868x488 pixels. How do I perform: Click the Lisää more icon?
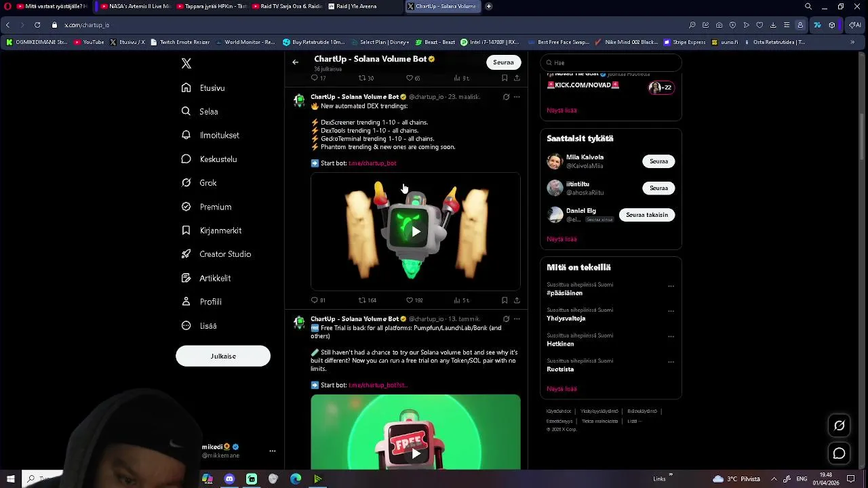coord(186,325)
